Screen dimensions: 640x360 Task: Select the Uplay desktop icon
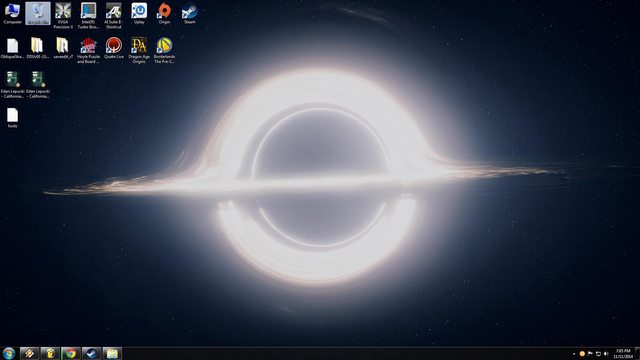[x=139, y=14]
